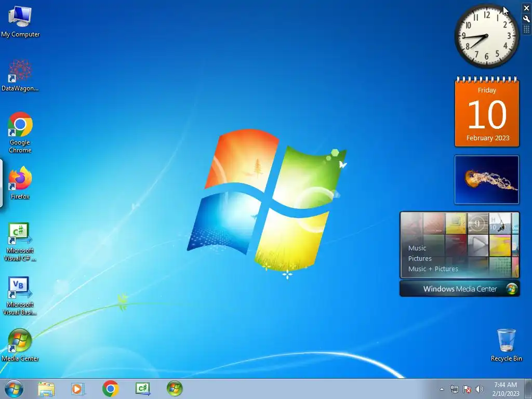Viewport: 532px width, 399px height.
Task: Open clock gadget options wrench
Action: click(x=526, y=19)
